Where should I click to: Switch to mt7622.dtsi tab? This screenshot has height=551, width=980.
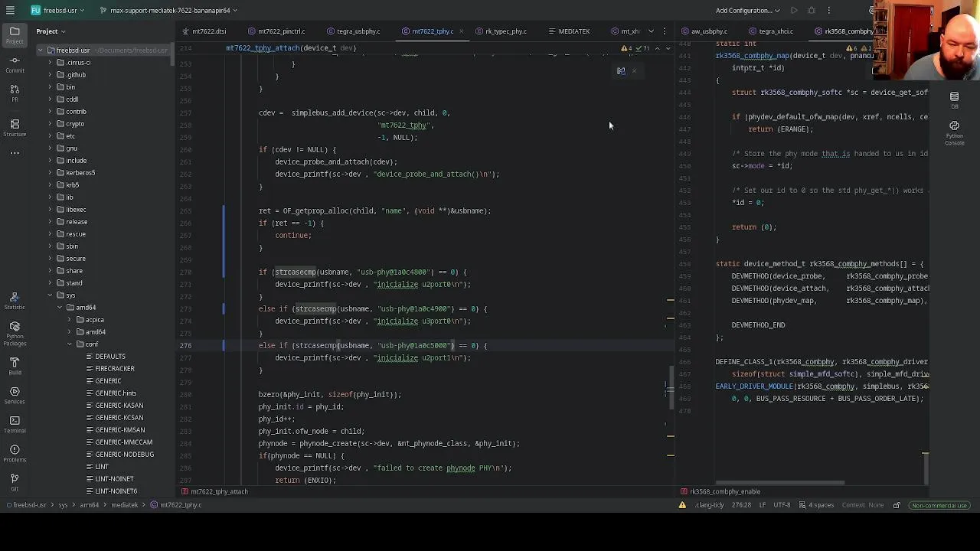[x=204, y=31]
